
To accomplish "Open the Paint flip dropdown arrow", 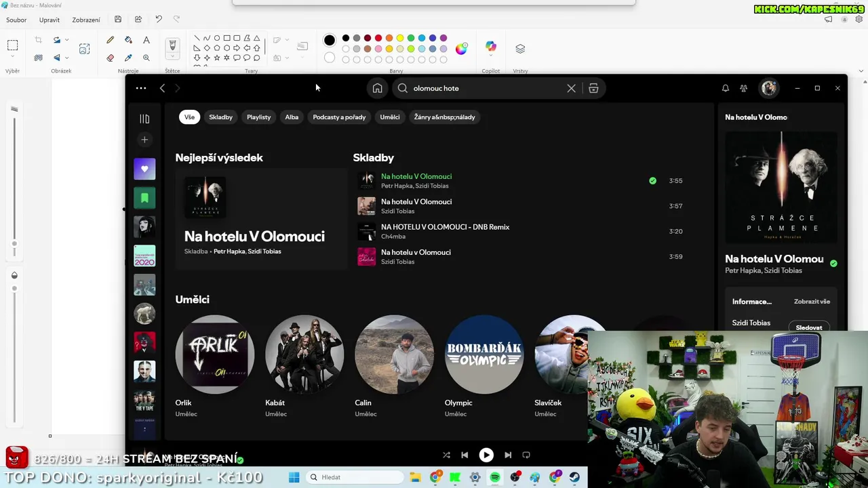I will click(x=66, y=58).
